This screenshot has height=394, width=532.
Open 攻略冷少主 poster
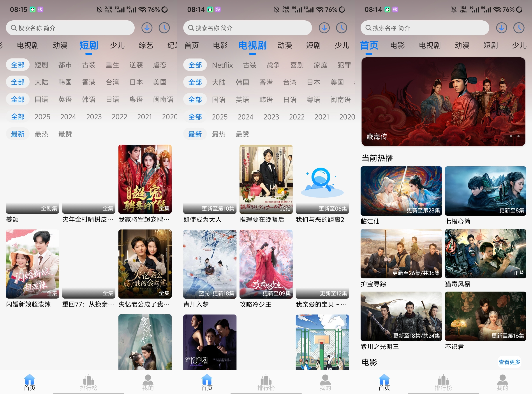point(266,264)
